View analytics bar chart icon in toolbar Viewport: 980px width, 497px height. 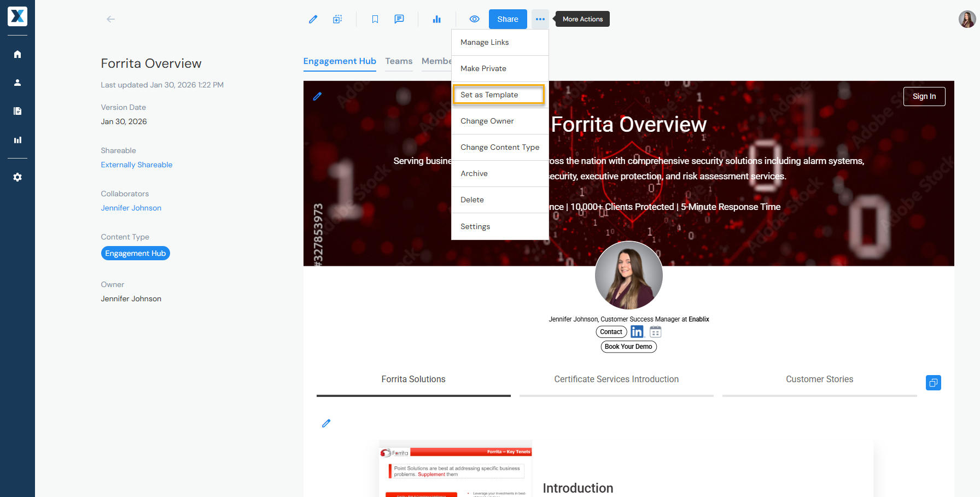tap(436, 19)
